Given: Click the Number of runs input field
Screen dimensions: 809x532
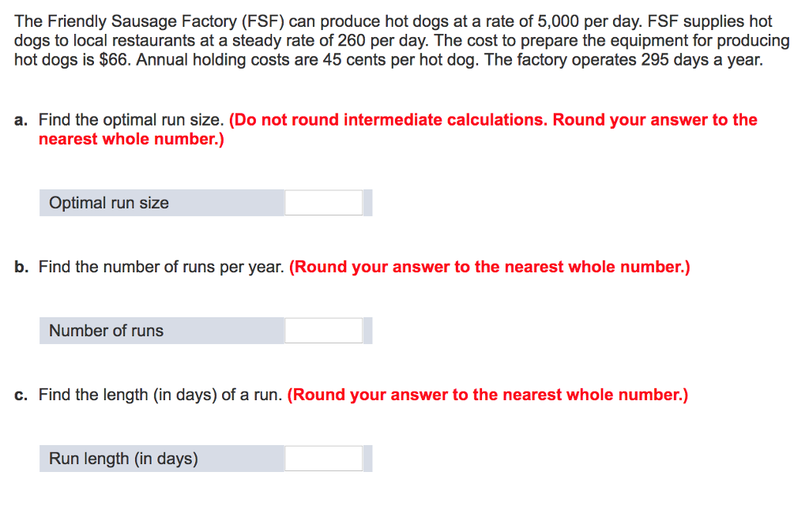Looking at the screenshot, I should tap(324, 330).
